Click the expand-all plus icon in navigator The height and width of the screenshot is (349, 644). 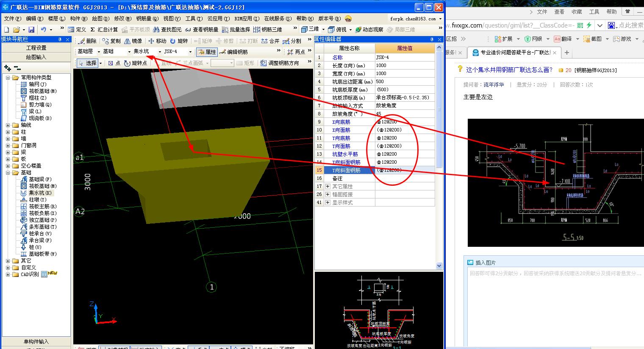(x=7, y=68)
